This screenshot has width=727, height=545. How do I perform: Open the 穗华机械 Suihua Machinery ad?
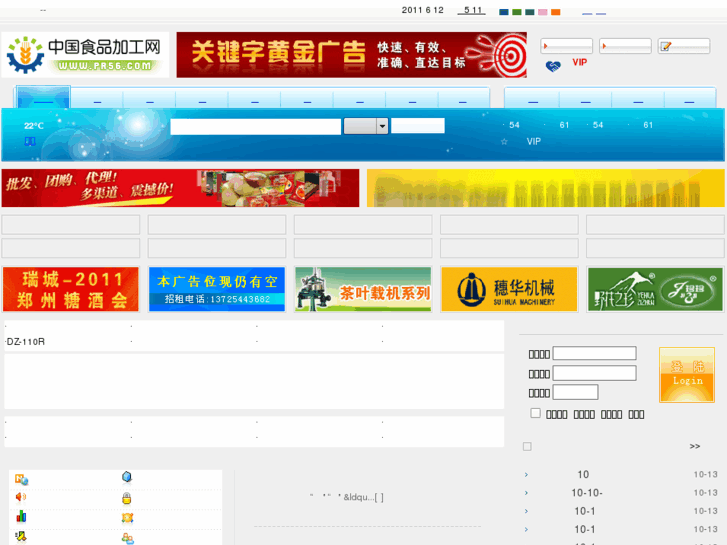tap(509, 289)
